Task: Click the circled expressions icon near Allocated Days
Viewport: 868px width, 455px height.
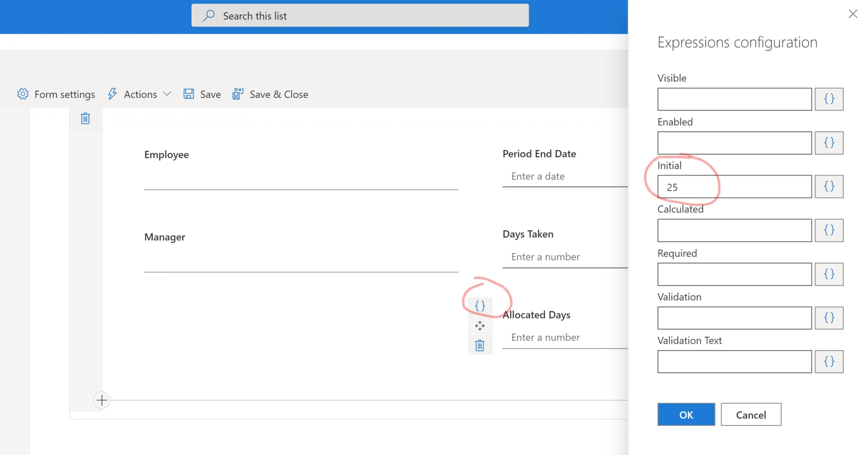Action: pos(480,305)
